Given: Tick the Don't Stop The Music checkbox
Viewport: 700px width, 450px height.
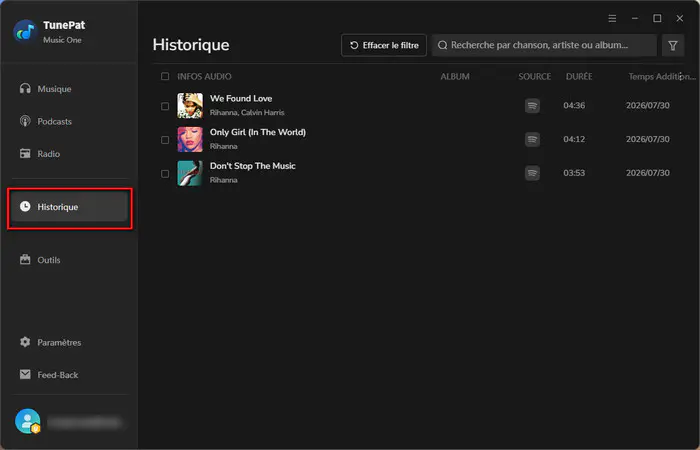Looking at the screenshot, I should click(165, 174).
